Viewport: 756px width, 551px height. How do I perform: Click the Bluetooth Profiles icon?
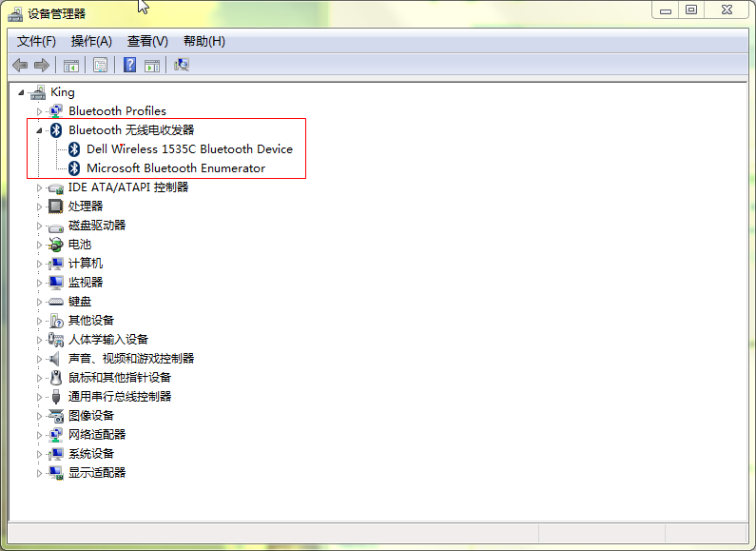point(56,111)
